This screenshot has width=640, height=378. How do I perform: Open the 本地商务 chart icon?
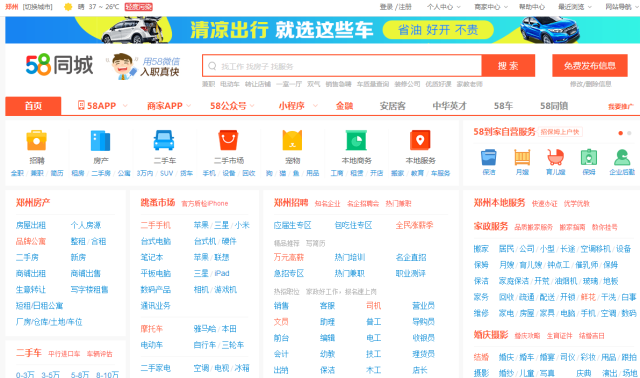[356, 140]
